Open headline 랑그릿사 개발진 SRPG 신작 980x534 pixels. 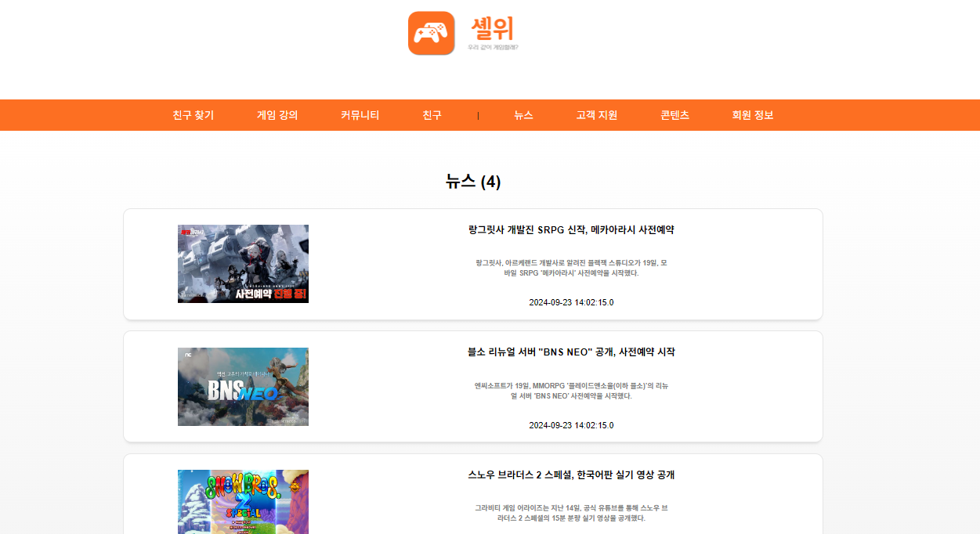(x=571, y=229)
